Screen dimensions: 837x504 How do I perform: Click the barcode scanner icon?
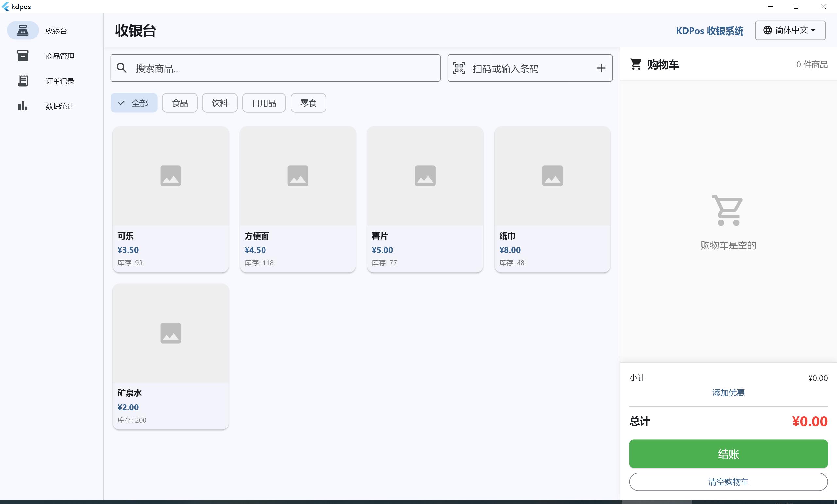[x=459, y=68]
